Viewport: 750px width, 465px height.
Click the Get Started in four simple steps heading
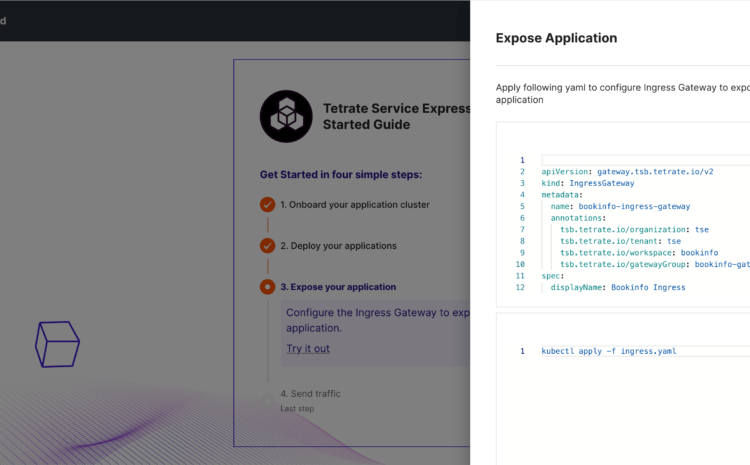pyautogui.click(x=341, y=175)
